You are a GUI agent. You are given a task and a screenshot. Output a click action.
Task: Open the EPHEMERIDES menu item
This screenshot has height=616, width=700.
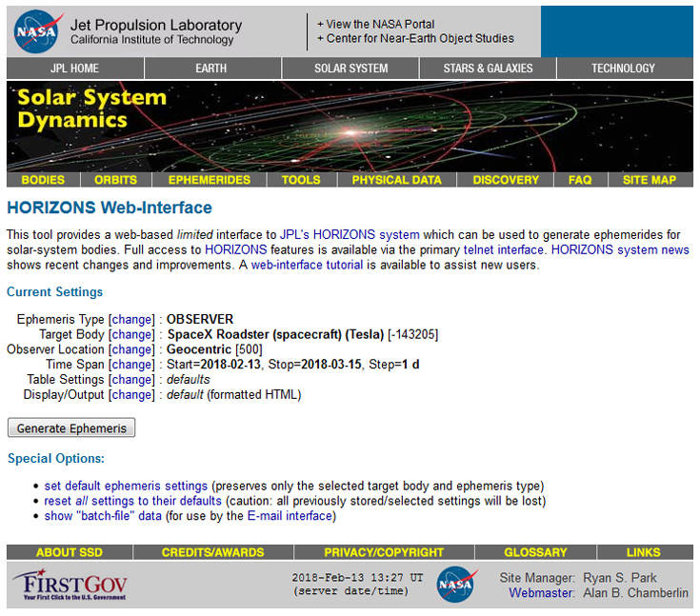pyautogui.click(x=210, y=180)
